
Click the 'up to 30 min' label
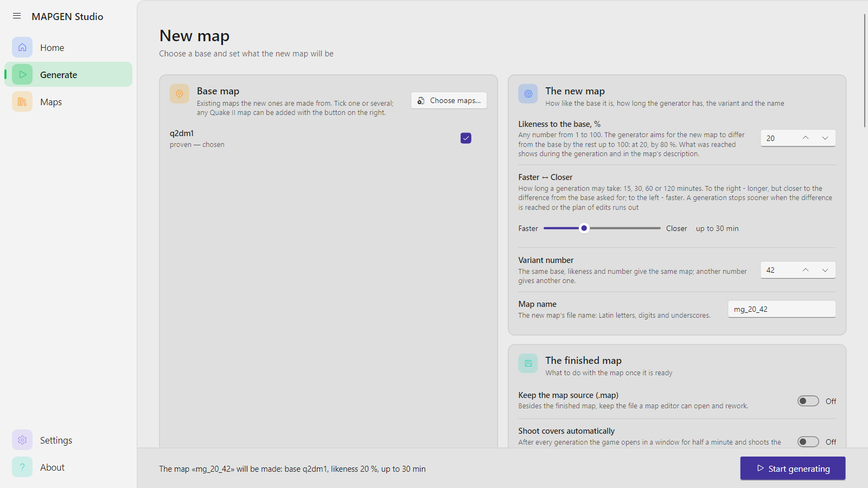pyautogui.click(x=717, y=228)
